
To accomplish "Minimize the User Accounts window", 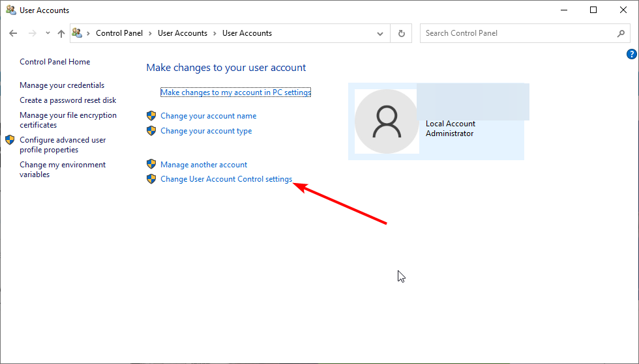I will pyautogui.click(x=564, y=10).
